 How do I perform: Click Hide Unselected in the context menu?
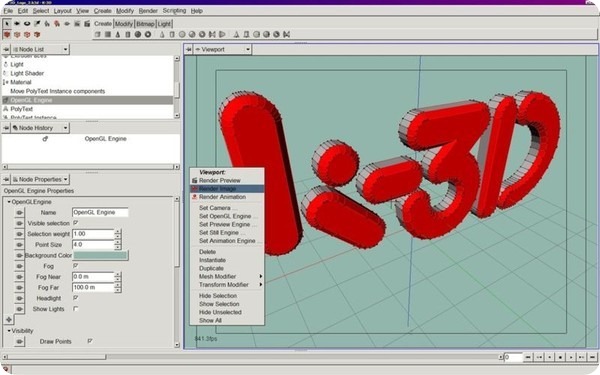coord(220,312)
